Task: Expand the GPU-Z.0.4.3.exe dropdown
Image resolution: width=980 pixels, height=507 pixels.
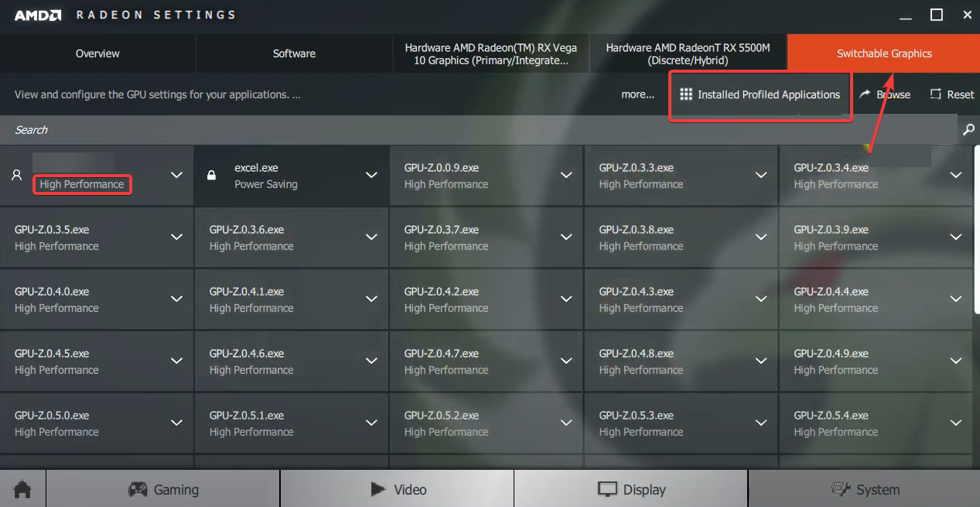Action: pyautogui.click(x=761, y=299)
